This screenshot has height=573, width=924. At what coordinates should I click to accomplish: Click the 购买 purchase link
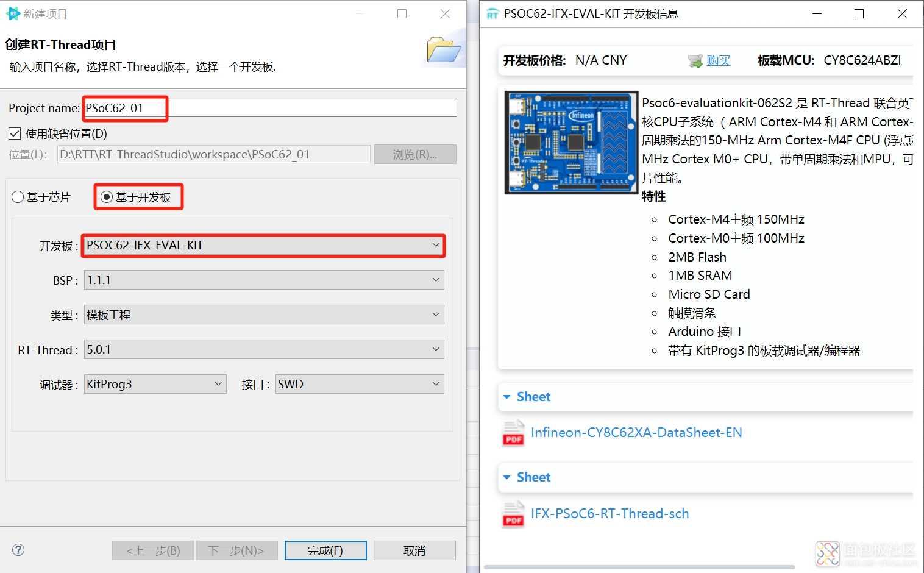coord(718,60)
